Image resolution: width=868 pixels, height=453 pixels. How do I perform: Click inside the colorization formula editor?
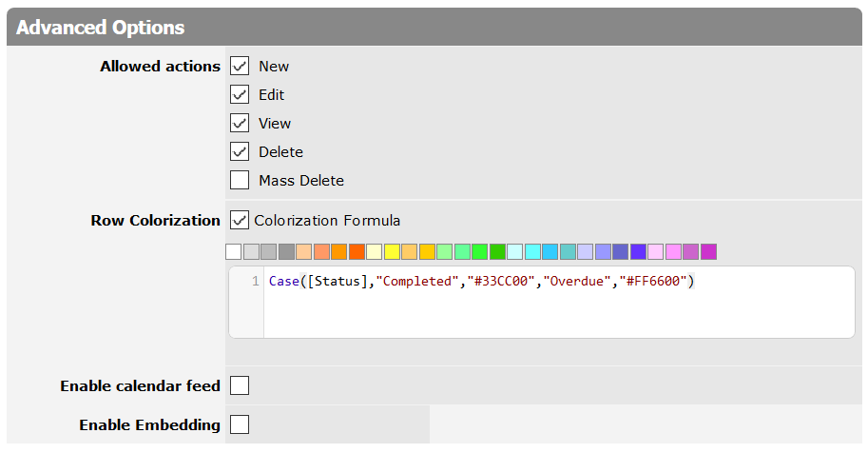click(x=542, y=303)
